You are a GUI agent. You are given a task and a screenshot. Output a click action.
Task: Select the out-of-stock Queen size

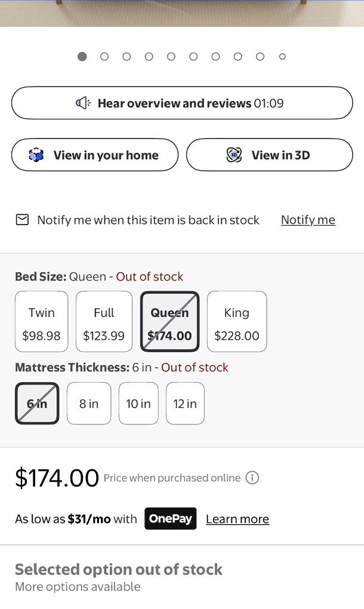tap(169, 322)
